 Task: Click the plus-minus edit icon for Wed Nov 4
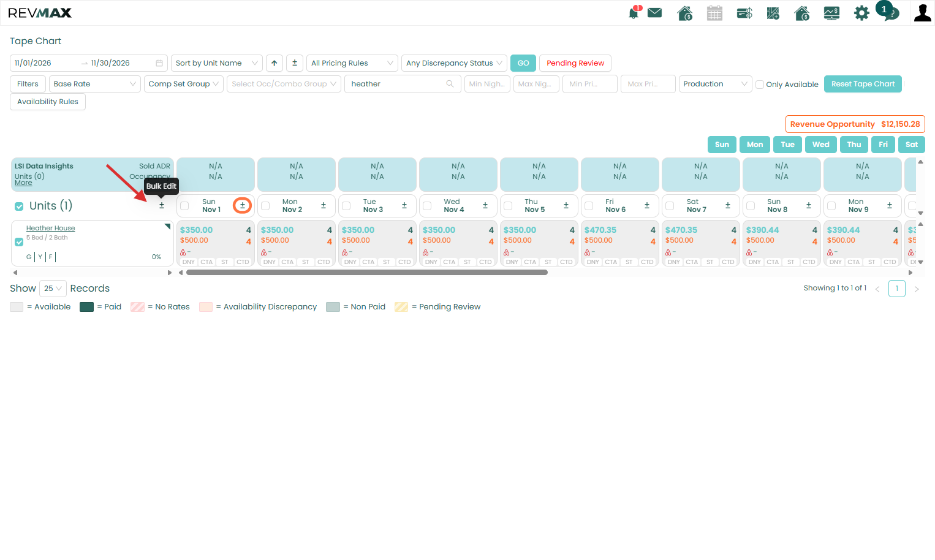pos(485,205)
